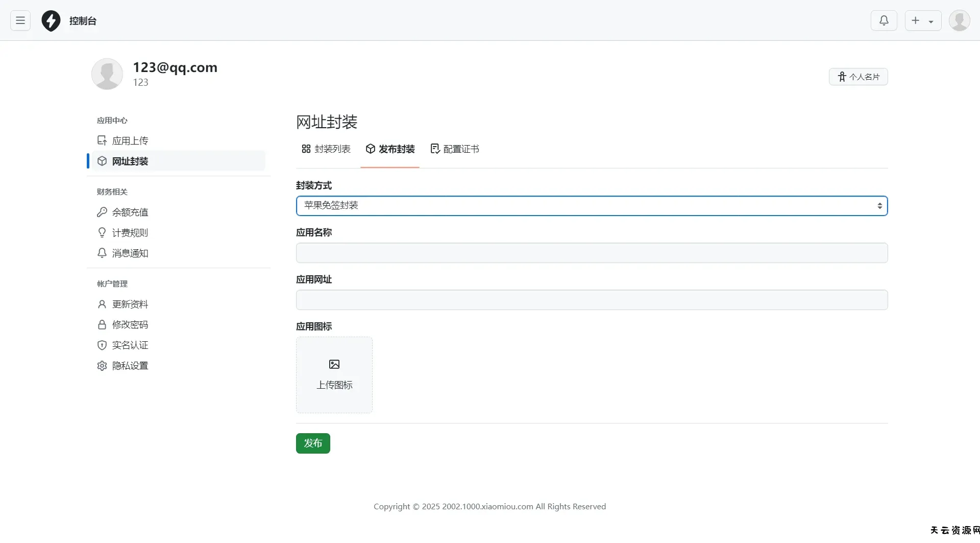
Task: Open 应用上传 in the sidebar
Action: point(130,140)
